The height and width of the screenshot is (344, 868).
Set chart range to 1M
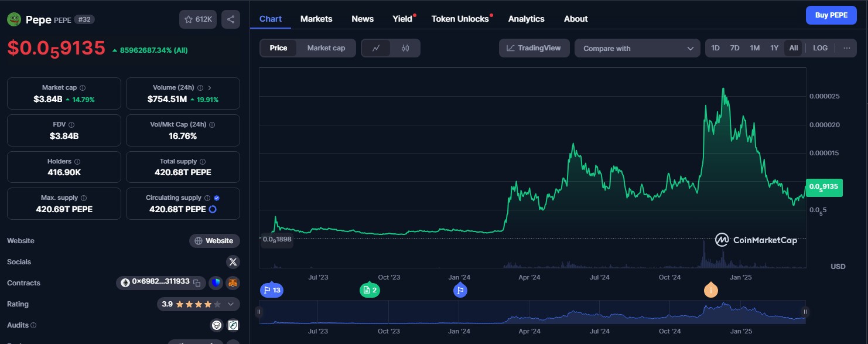click(x=755, y=48)
